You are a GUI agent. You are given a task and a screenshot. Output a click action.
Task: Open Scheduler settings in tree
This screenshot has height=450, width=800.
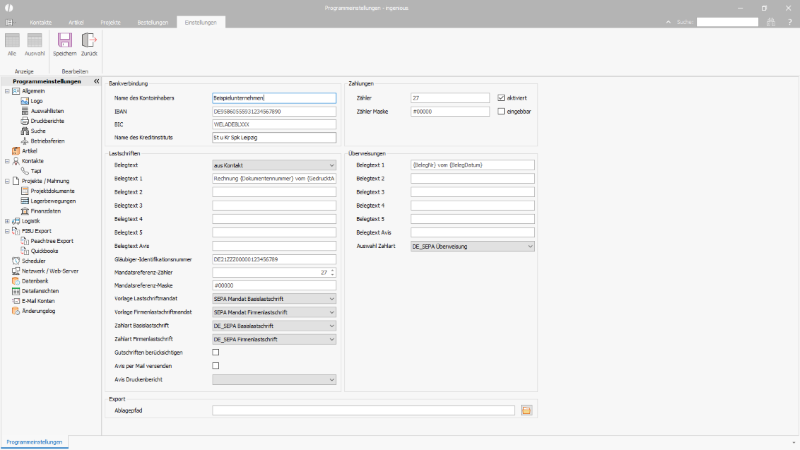pyautogui.click(x=33, y=261)
